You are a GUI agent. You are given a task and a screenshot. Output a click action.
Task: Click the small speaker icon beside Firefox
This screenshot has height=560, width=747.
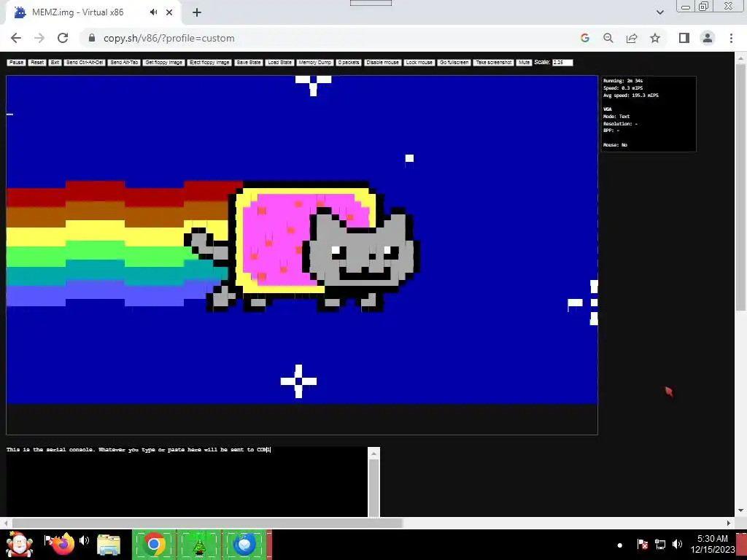85,540
